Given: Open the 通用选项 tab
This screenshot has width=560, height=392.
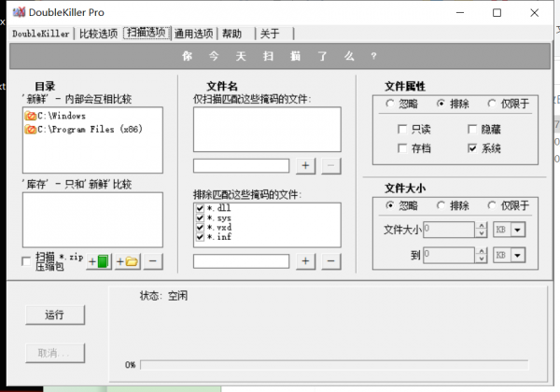Looking at the screenshot, I should point(193,34).
